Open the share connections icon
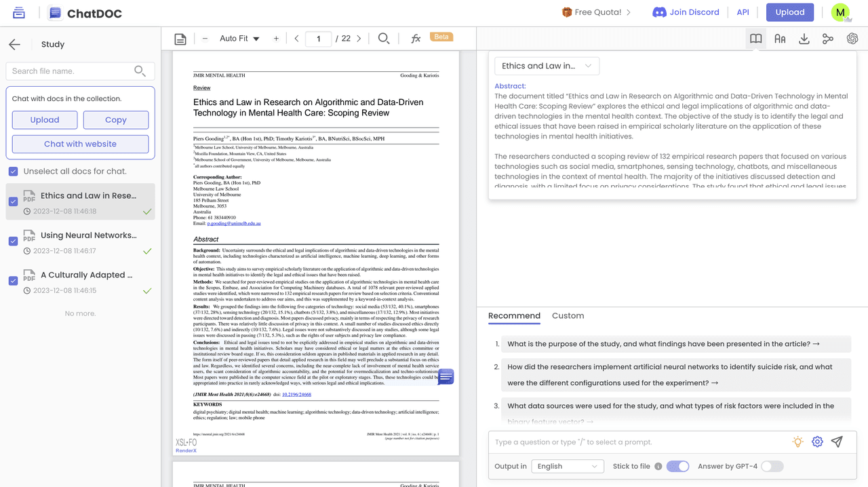The image size is (868, 487). (x=827, y=39)
